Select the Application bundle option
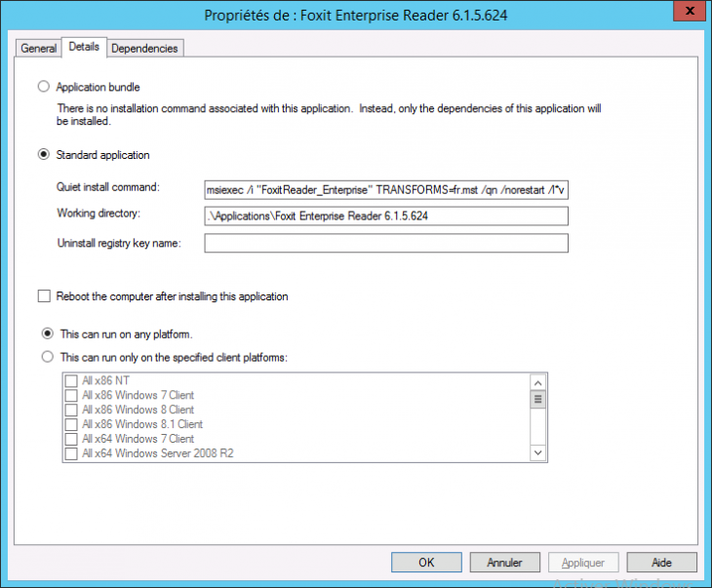Screen dimensions: 712x588 coord(44,86)
